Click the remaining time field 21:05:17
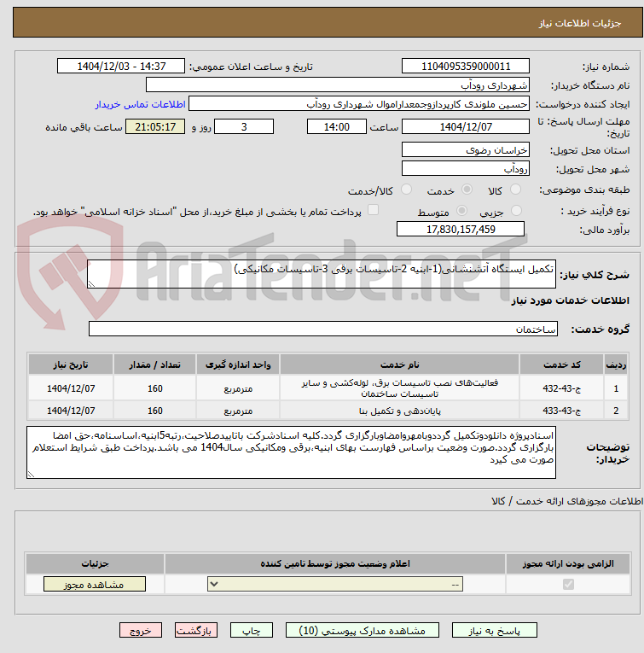The width and height of the screenshot is (644, 653). point(155,126)
